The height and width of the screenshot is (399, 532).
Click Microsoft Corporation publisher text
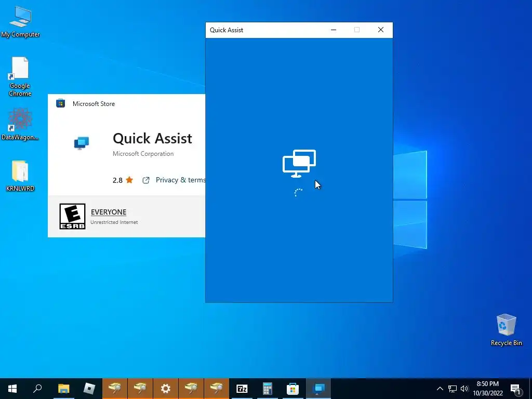point(143,154)
